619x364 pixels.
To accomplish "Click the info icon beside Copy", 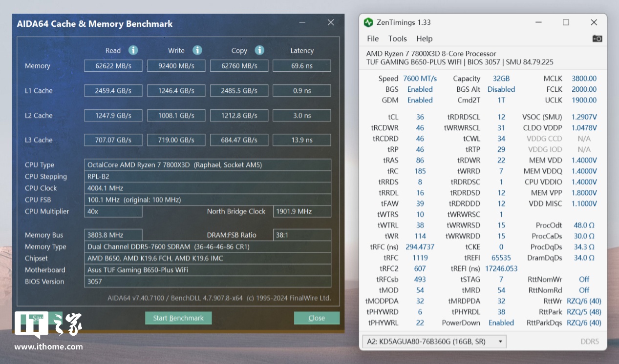I will click(259, 50).
